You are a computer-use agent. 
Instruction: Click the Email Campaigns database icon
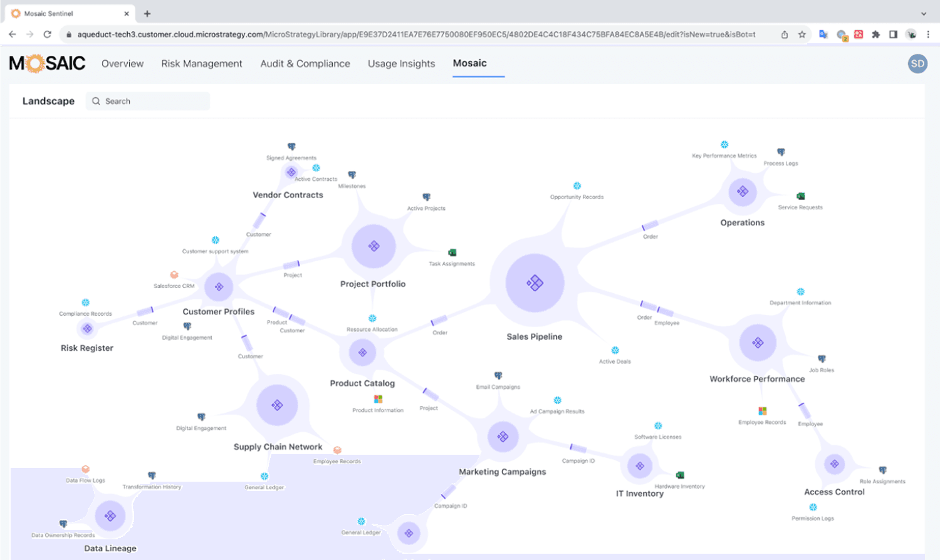click(498, 376)
